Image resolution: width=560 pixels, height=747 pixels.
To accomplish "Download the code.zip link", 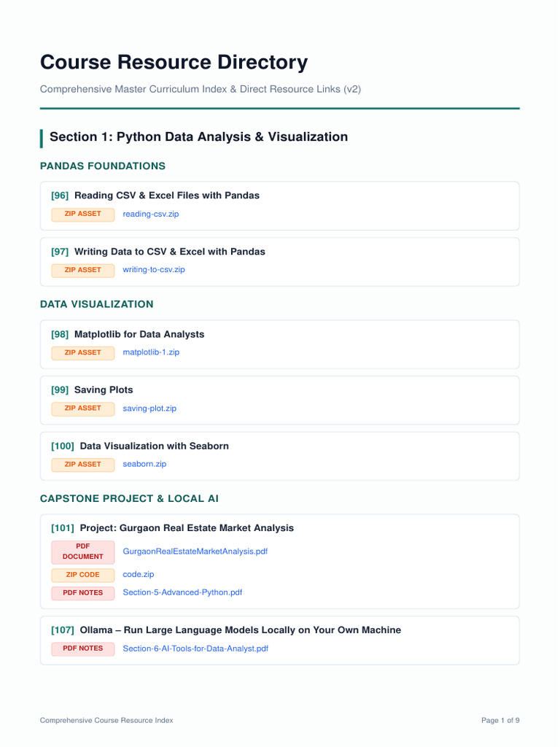I will tap(139, 575).
